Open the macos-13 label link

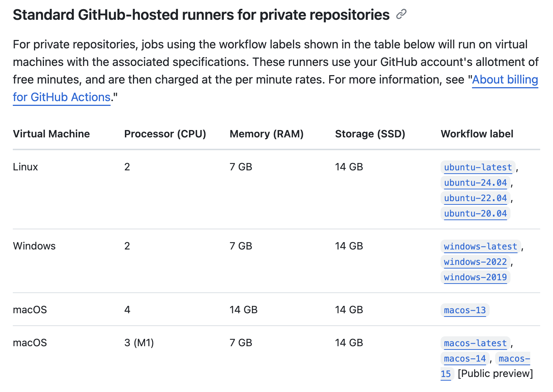(465, 310)
